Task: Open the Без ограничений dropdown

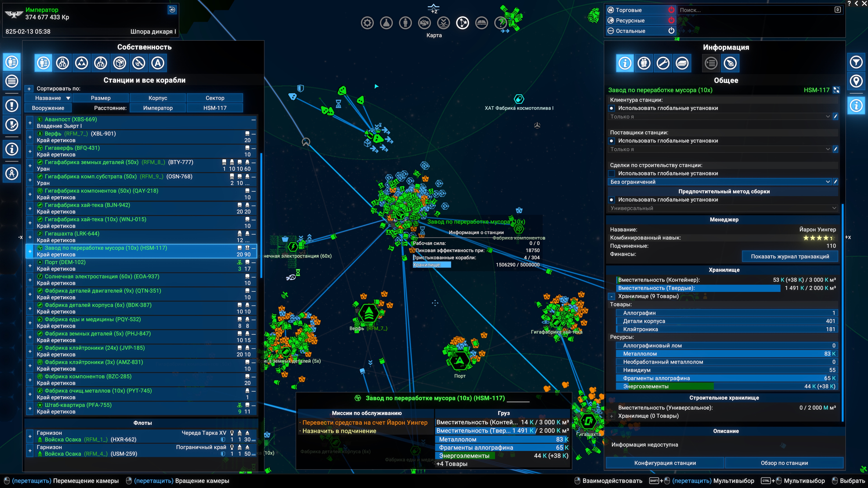Action: click(720, 182)
